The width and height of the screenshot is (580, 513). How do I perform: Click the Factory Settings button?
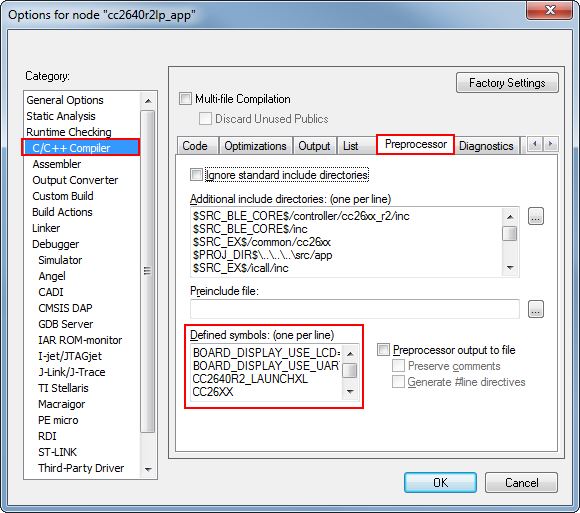click(507, 82)
